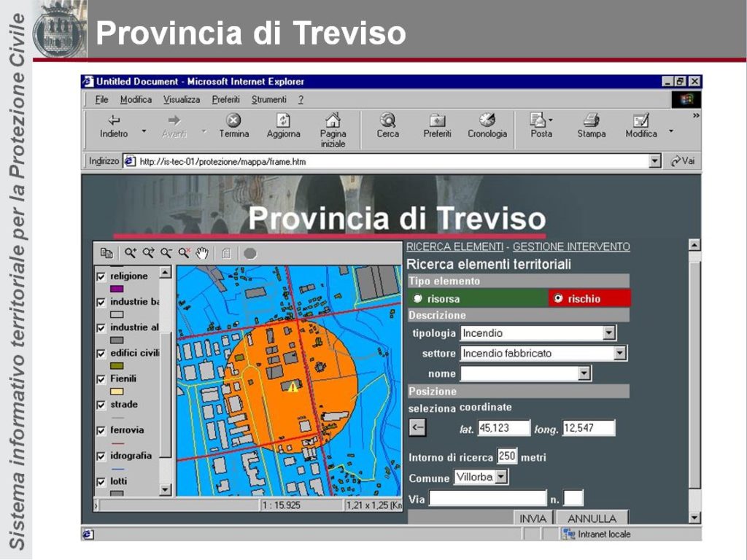747x560 pixels.
Task: Click the Posta mail icon
Action: [x=538, y=120]
